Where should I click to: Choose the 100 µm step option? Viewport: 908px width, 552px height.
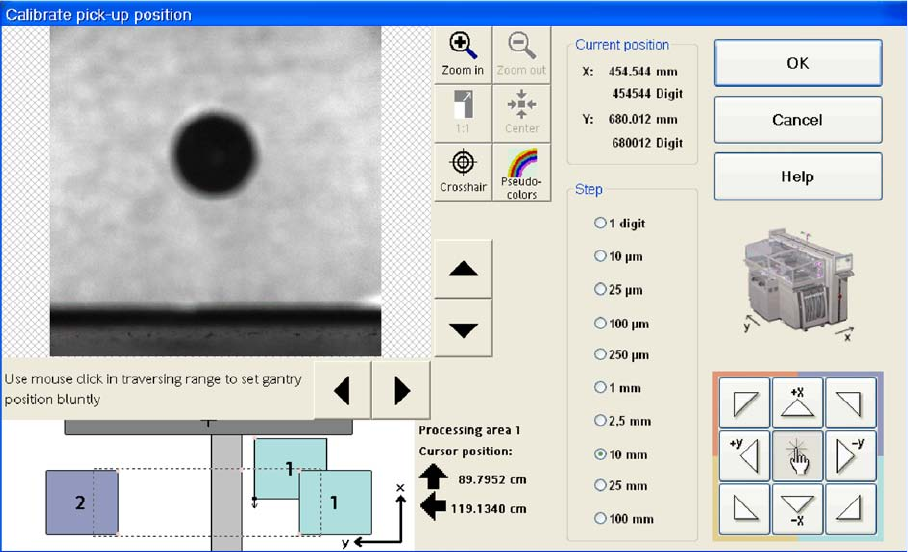(600, 323)
